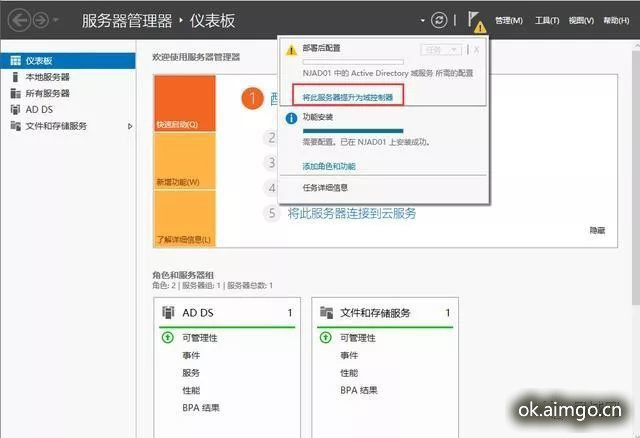This screenshot has height=438, width=640.
Task: Click 添加角色和功能 link in notification
Action: (x=329, y=166)
